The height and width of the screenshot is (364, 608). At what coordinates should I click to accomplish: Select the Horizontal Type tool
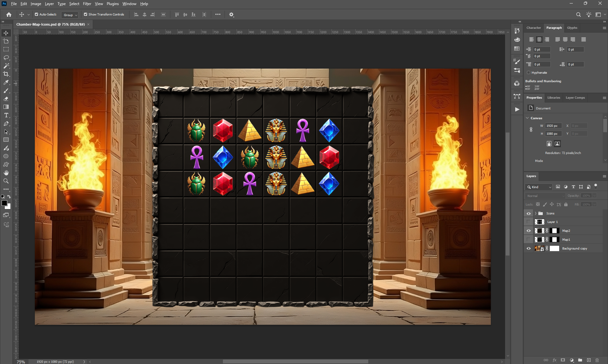(x=6, y=115)
